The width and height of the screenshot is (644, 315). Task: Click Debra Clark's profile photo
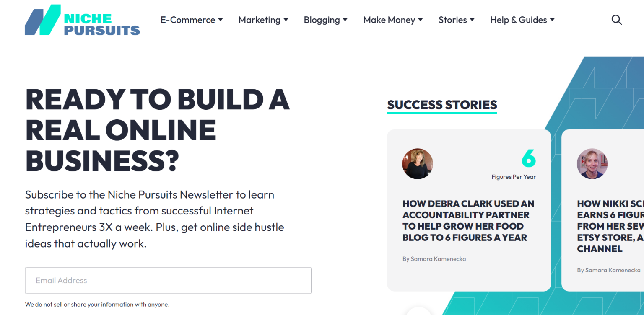[418, 164]
